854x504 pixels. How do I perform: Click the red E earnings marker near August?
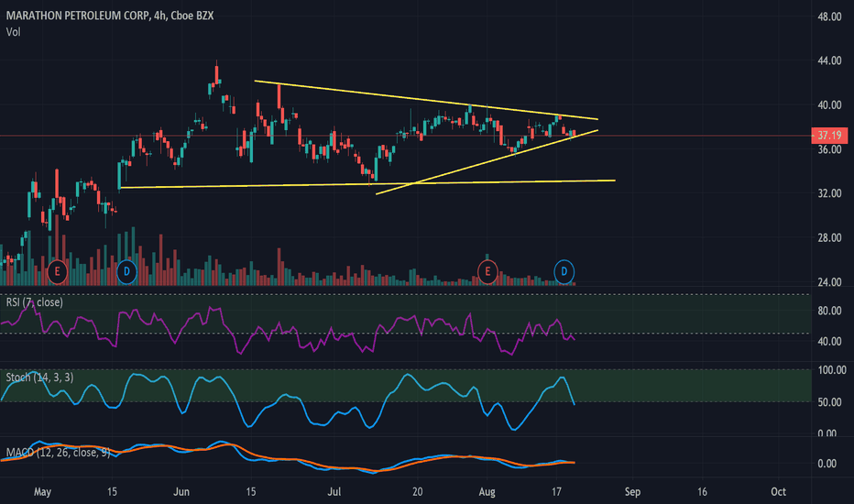point(487,271)
